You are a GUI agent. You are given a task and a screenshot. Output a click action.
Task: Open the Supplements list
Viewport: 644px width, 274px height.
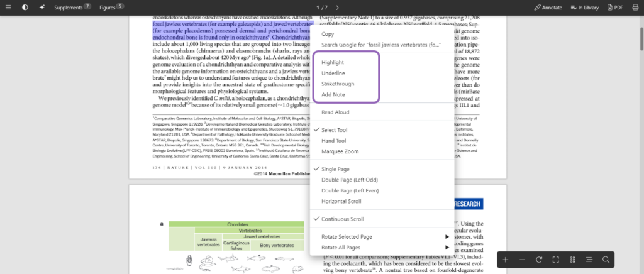click(72, 8)
